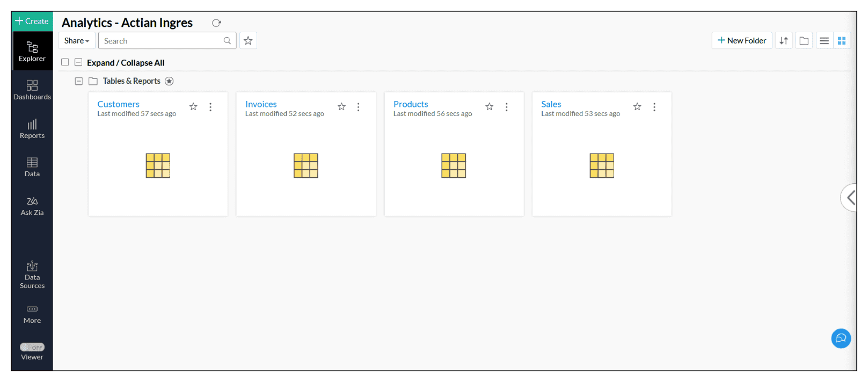Open the Sales table link
This screenshot has width=868, height=382.
coord(551,104)
